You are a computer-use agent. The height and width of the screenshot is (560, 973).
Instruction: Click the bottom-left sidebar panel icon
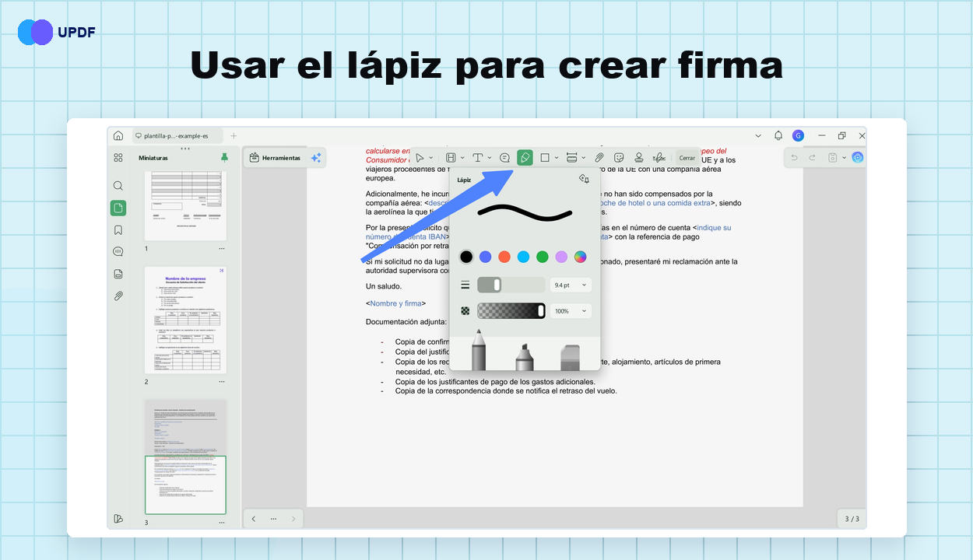tap(118, 519)
